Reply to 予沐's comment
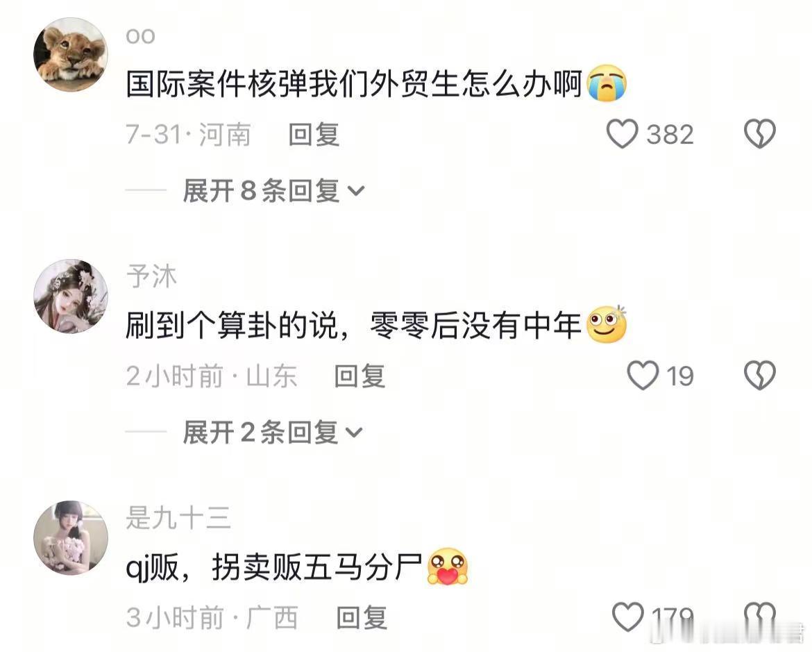812x652 pixels. [x=360, y=376]
